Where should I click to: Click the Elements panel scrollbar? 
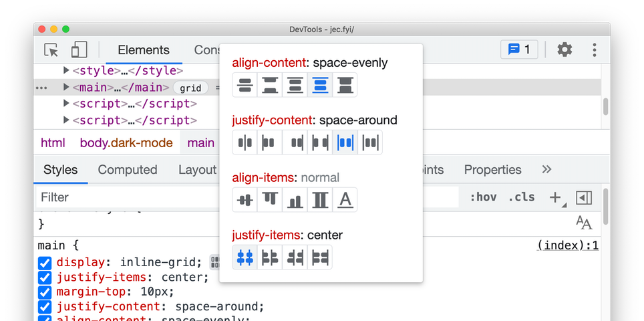pos(605,106)
